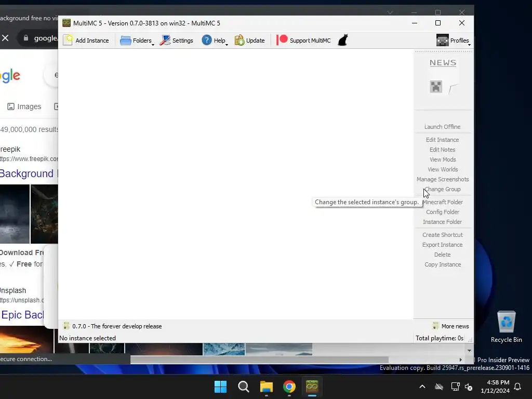Click the NEWS header label
This screenshot has height=399, width=532.
coord(443,63)
